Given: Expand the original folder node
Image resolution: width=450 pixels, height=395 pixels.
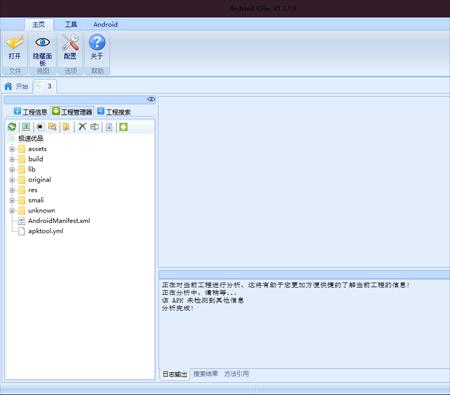Looking at the screenshot, I should (12, 180).
